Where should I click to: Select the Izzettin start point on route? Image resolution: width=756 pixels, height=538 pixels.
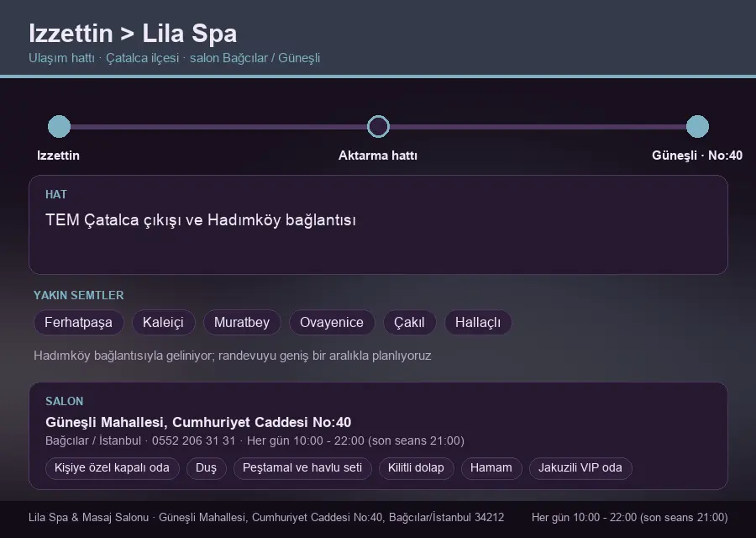coord(60,126)
